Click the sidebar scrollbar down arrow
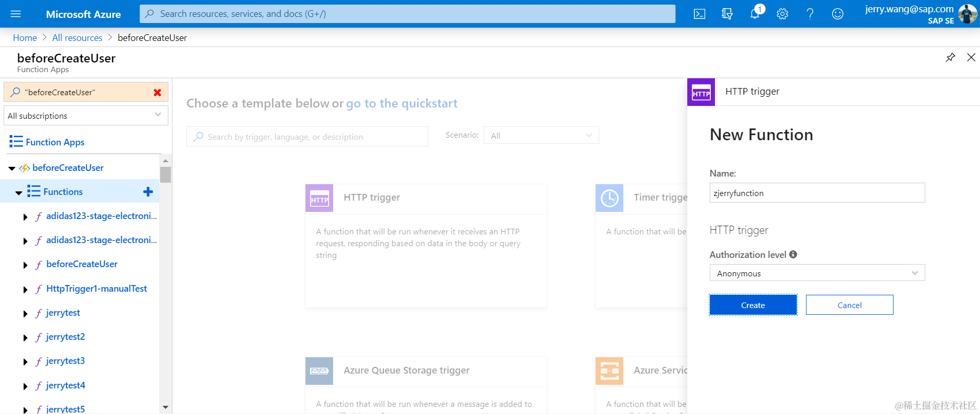Screen dimensions: 980x414 [x=165, y=407]
